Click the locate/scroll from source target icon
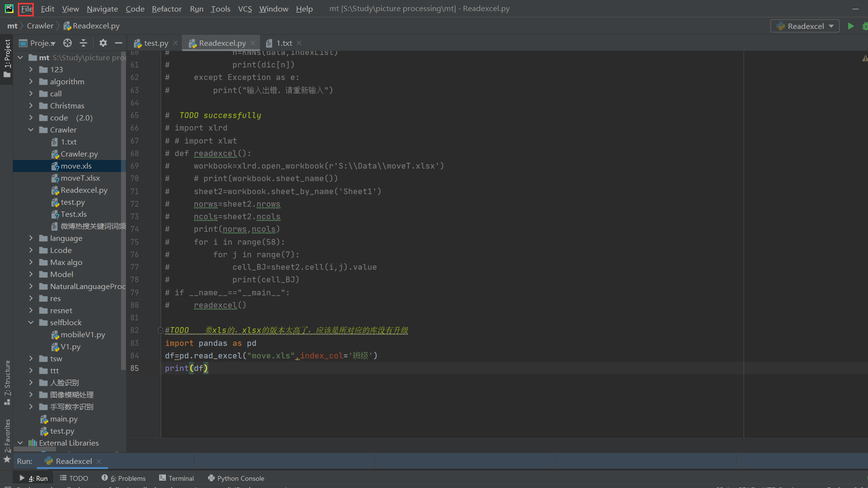 (x=68, y=43)
